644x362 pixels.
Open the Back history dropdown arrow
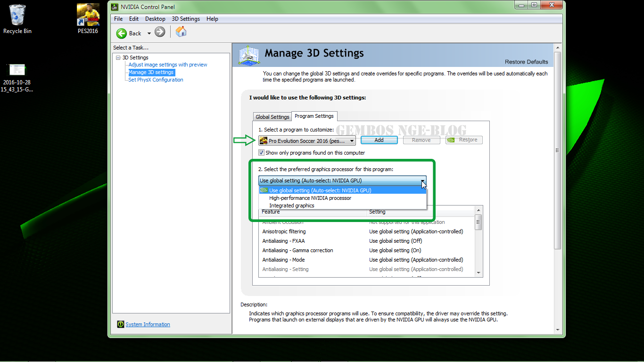point(149,33)
